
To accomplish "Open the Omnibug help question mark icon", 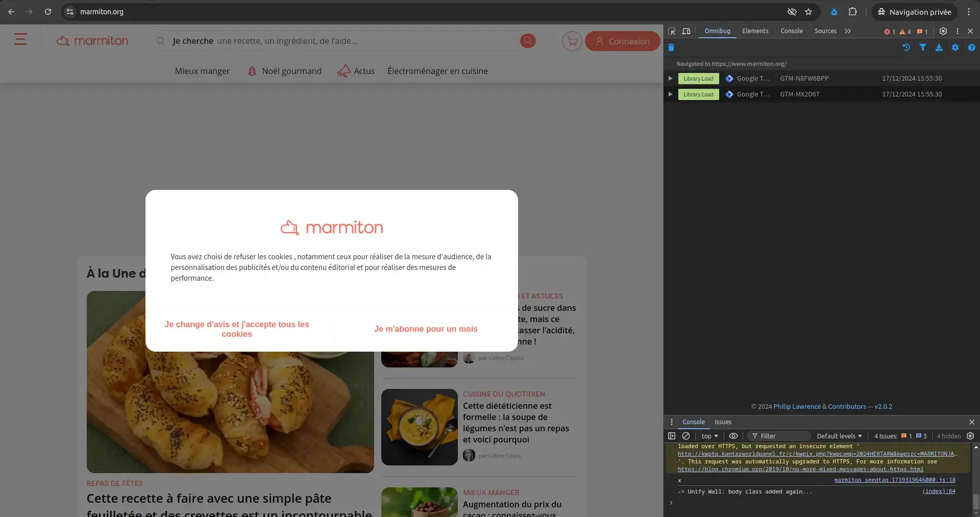I will click(x=971, y=47).
